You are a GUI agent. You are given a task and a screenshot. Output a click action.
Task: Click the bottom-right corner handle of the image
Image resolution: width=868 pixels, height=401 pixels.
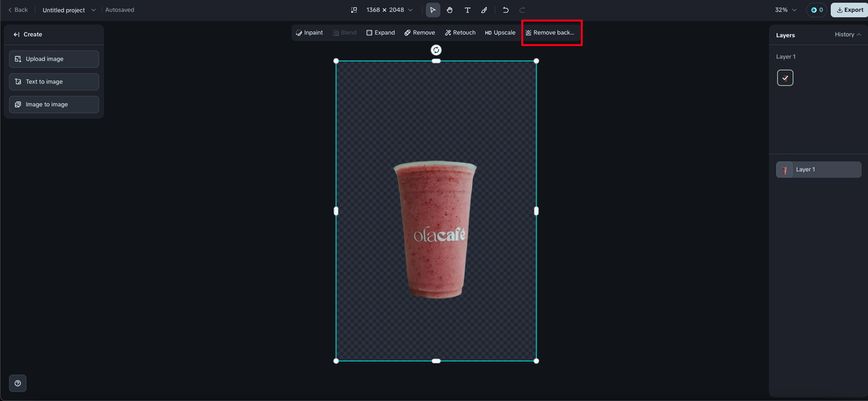tap(536, 361)
